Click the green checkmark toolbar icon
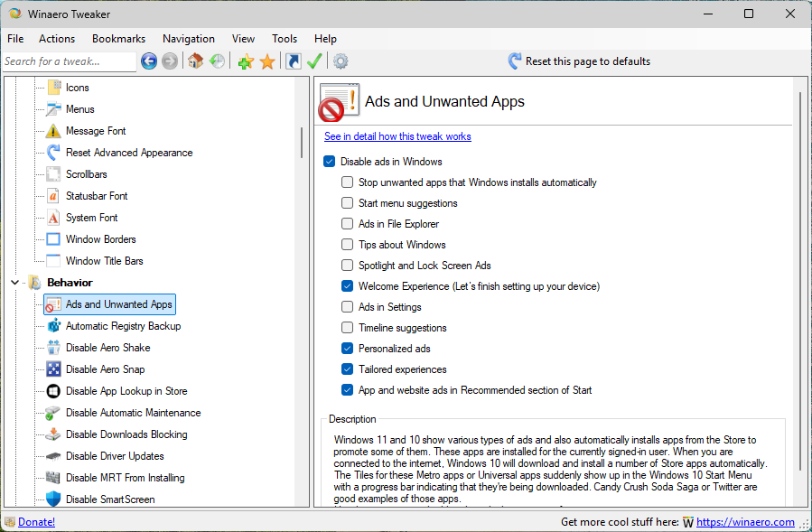 point(314,61)
